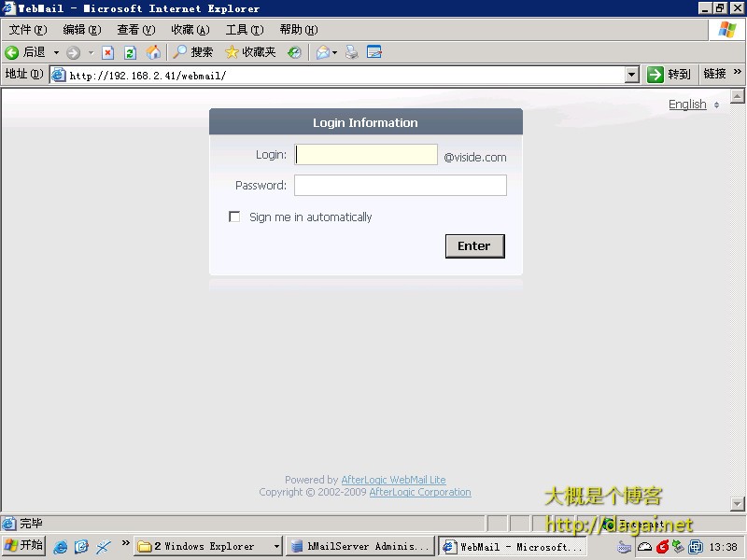The height and width of the screenshot is (560, 747).
Task: Click the Print toolbar icon
Action: point(352,52)
